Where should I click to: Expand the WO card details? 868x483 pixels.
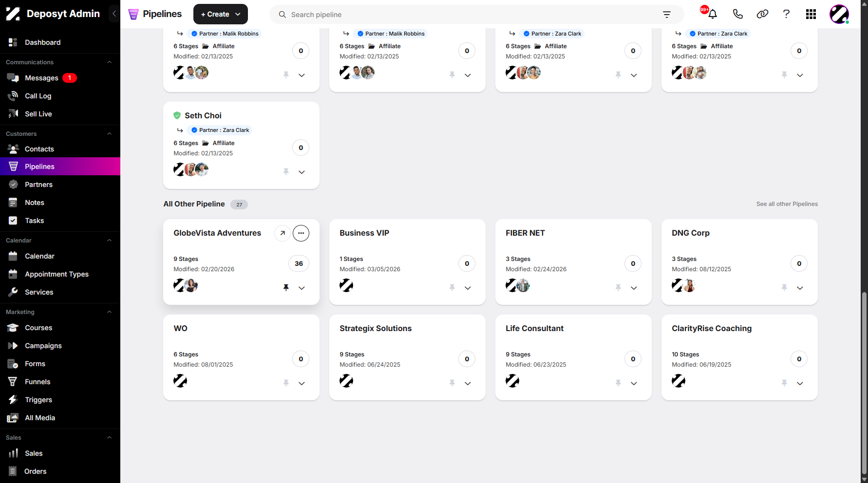click(302, 383)
